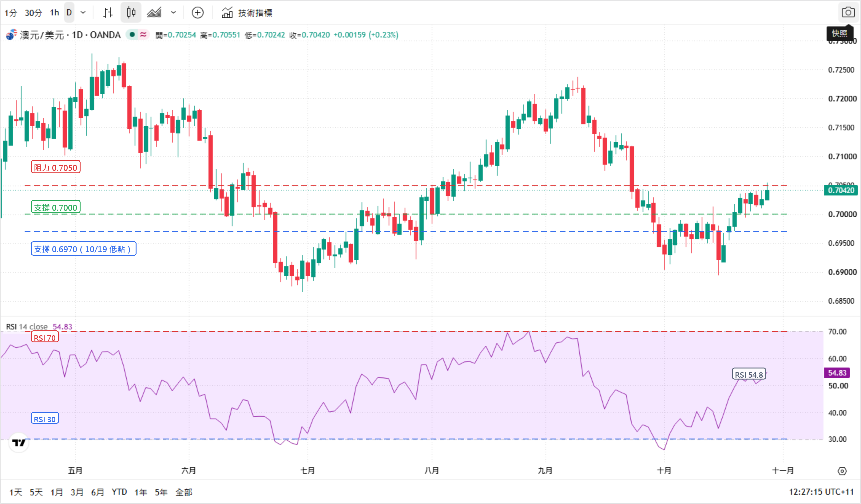Image resolution: width=861 pixels, height=504 pixels.
Task: Click the 0.70420 current price label
Action: pos(841,190)
